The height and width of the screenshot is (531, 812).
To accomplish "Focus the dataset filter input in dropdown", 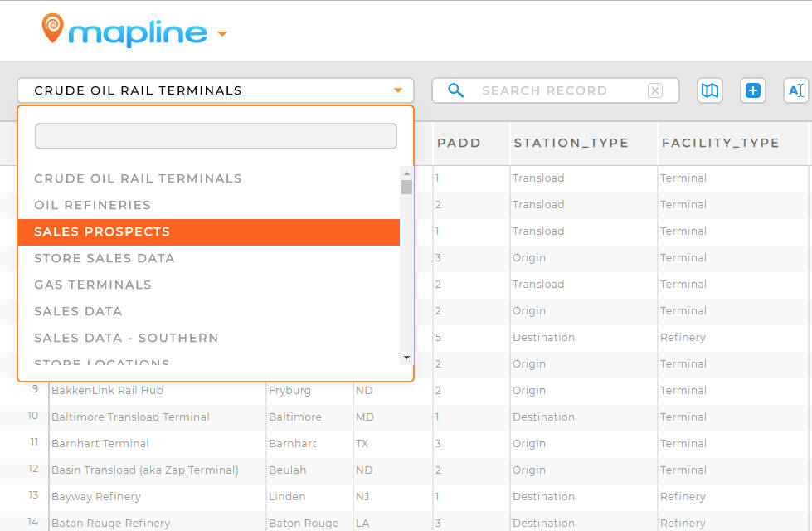I will point(216,136).
